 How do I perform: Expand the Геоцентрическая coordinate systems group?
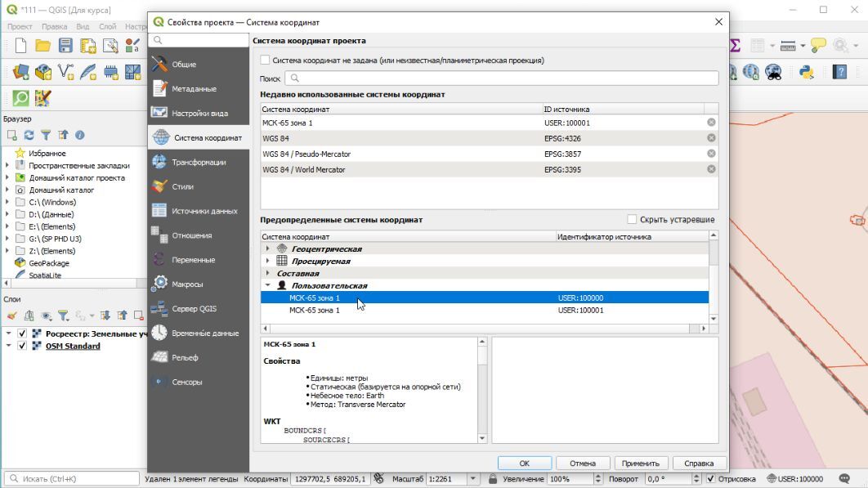[267, 248]
